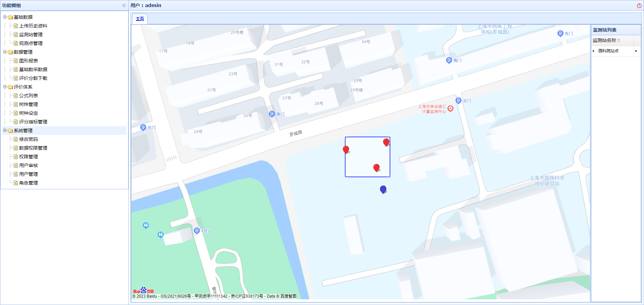Viewport: 644px width, 305px height.
Task: Click the 东门 gate icon near top right
Action: pos(560,33)
